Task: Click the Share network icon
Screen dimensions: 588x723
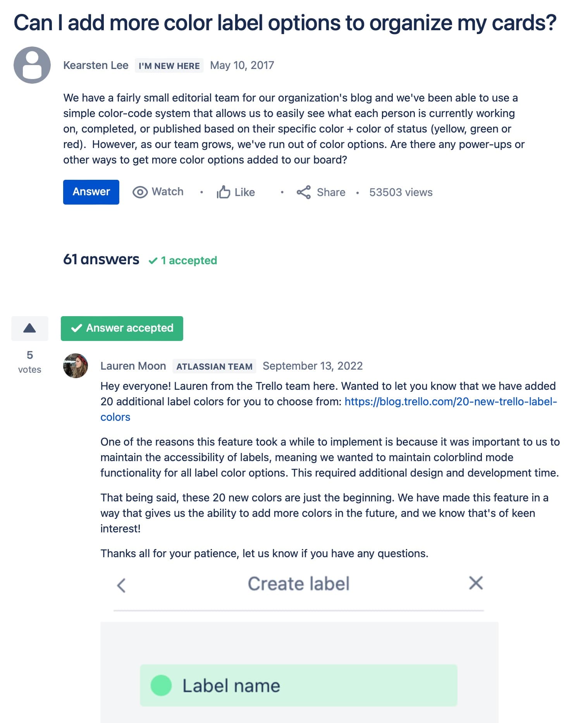Action: [x=304, y=192]
